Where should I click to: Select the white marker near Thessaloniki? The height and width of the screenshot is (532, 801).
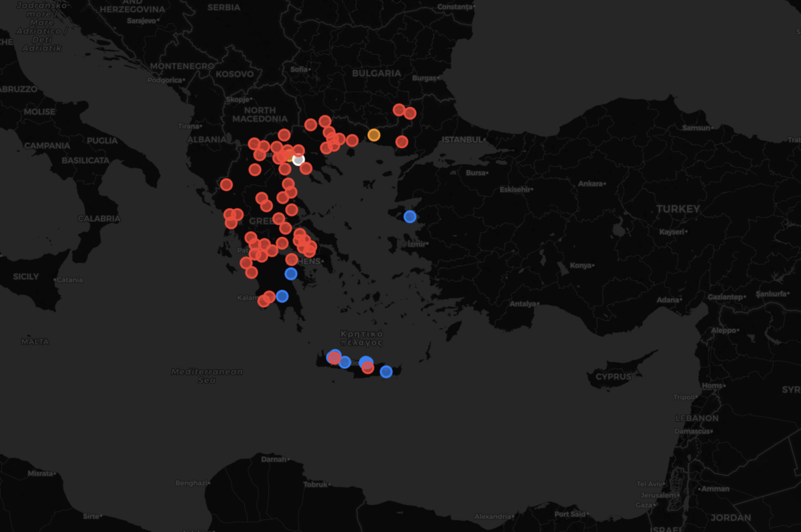[x=298, y=160]
